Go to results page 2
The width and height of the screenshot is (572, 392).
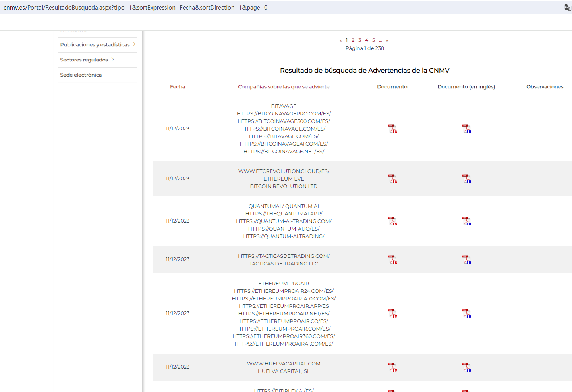[x=353, y=40]
